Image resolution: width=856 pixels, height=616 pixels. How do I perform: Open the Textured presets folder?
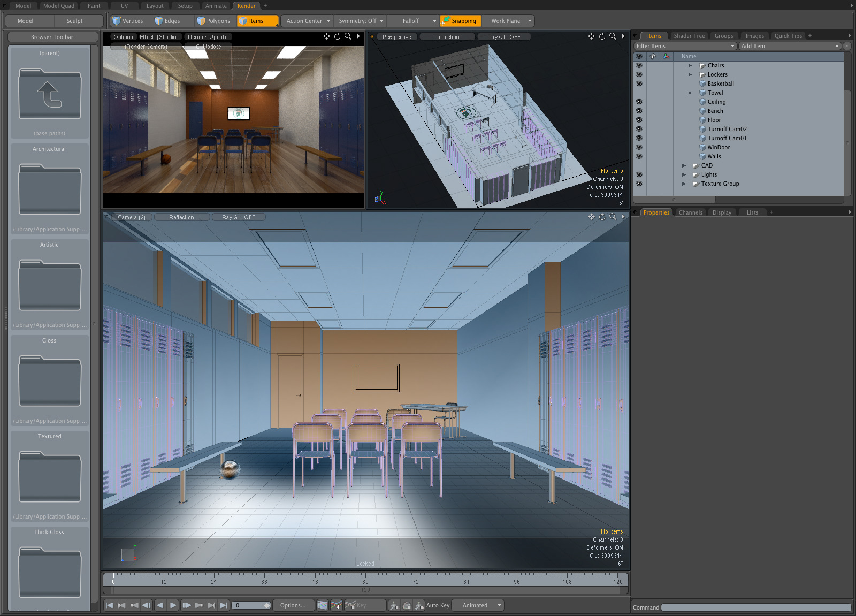pos(50,477)
